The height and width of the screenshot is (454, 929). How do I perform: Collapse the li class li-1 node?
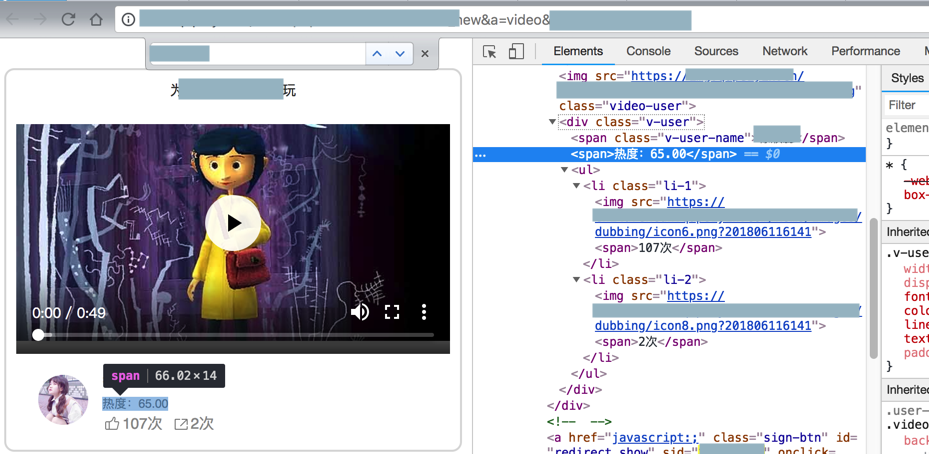[576, 186]
